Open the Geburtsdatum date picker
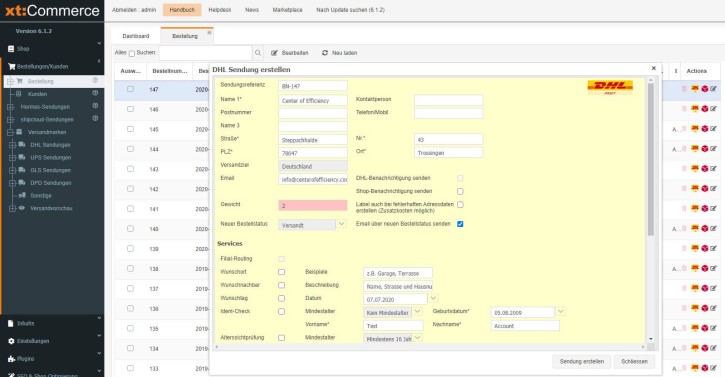 [x=560, y=312]
